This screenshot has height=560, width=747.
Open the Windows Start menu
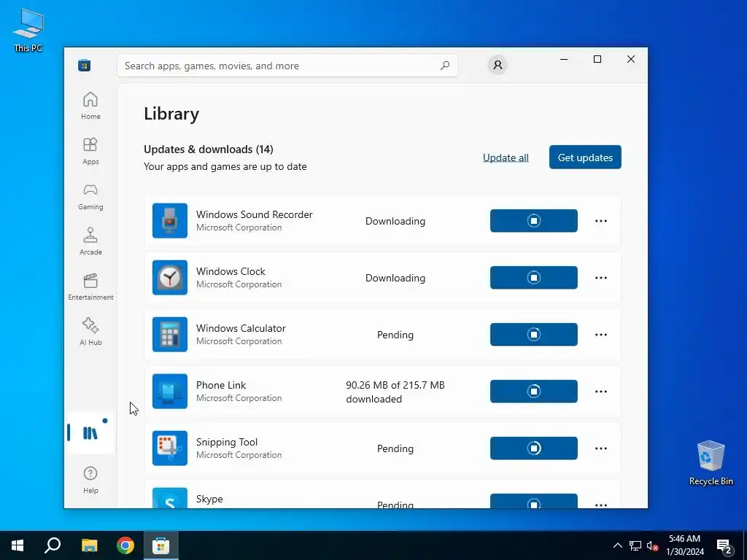(18, 545)
